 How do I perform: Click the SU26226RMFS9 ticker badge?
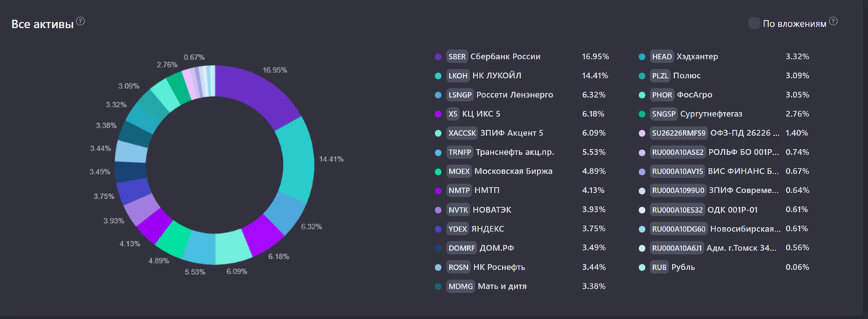point(679,133)
